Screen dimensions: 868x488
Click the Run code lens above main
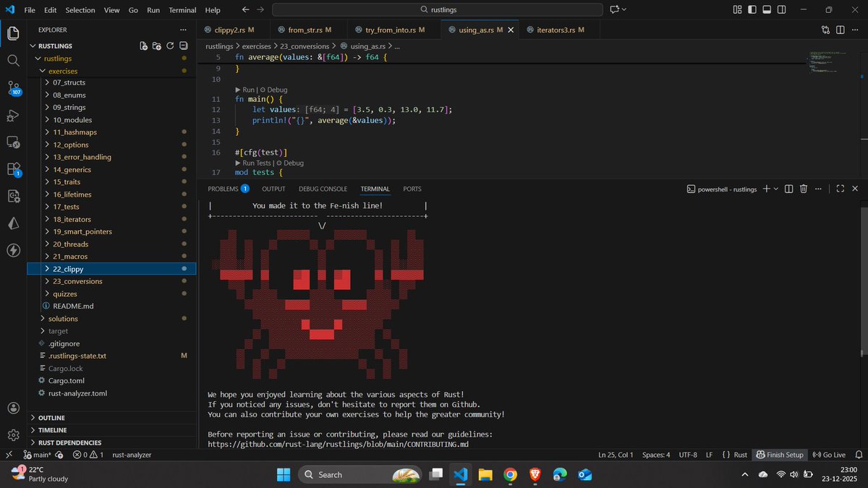pos(248,90)
